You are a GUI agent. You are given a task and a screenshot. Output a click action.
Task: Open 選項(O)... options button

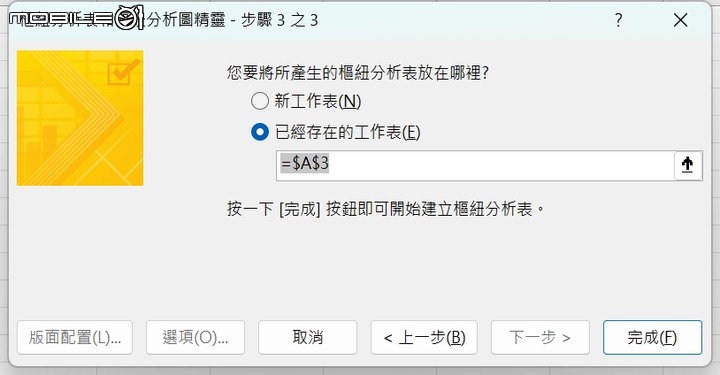[x=195, y=337]
